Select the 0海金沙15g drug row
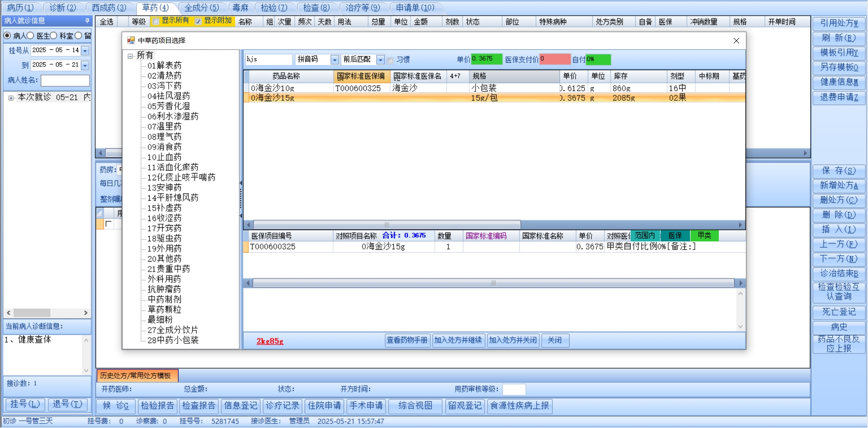The image size is (868, 428). [x=495, y=98]
